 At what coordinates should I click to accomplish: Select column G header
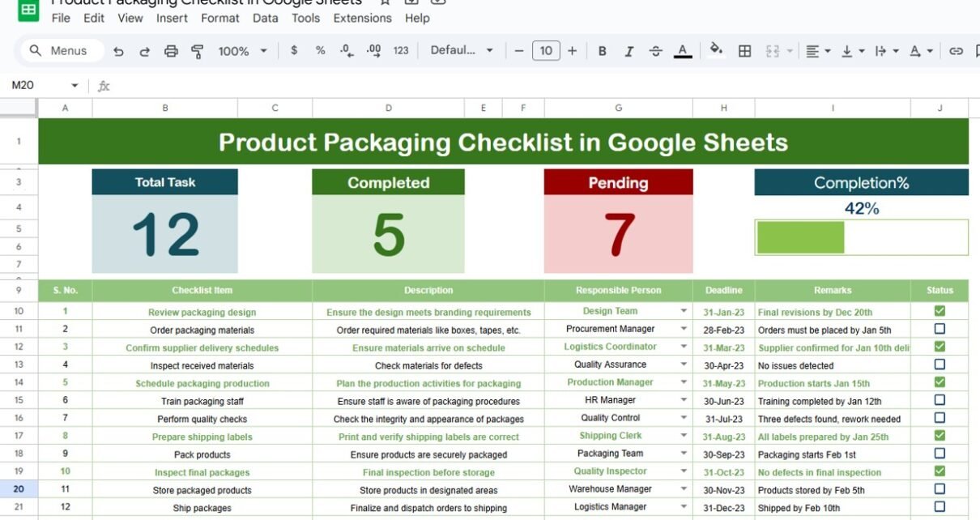619,108
